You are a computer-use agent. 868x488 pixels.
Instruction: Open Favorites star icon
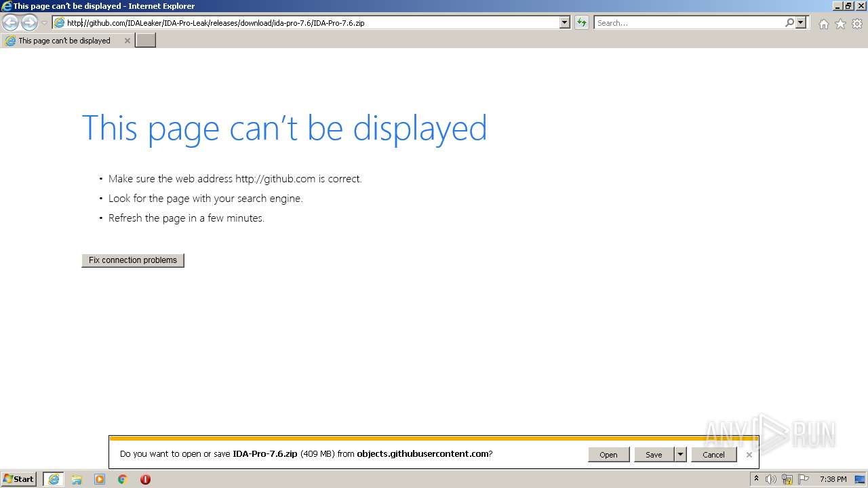840,24
